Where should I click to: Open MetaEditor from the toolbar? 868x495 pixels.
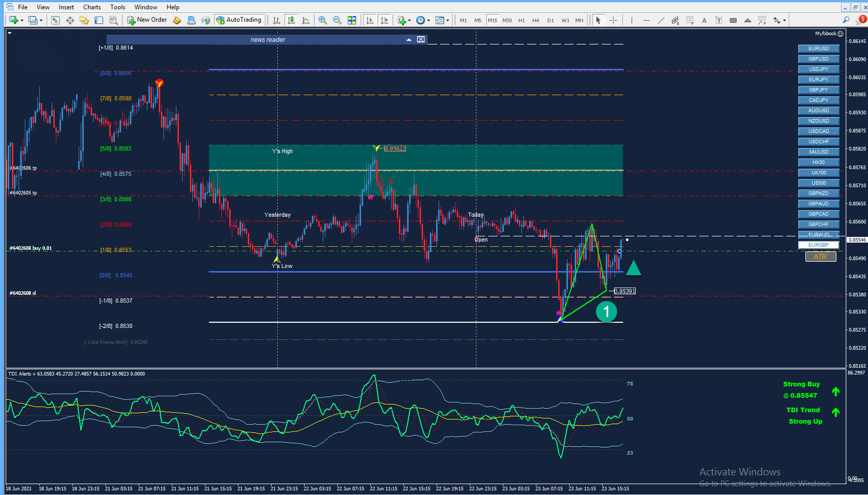(177, 20)
